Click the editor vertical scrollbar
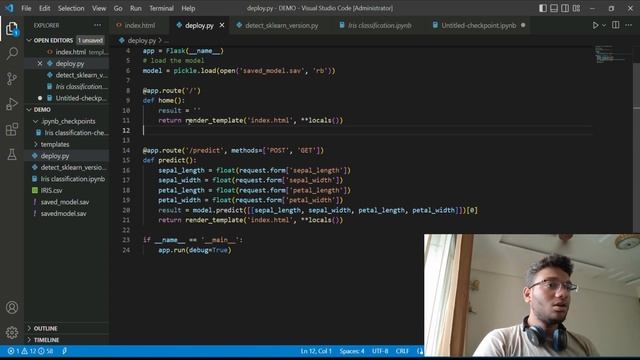 point(636,147)
